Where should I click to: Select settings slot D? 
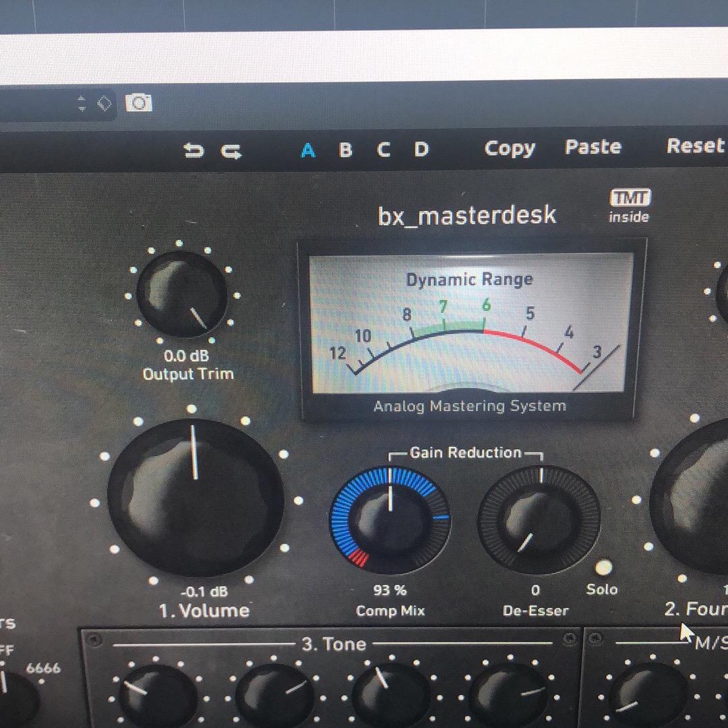tap(421, 149)
